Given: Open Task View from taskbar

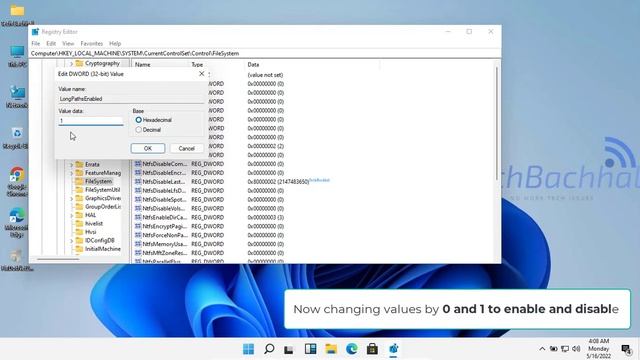Looking at the screenshot, I should pos(289,349).
